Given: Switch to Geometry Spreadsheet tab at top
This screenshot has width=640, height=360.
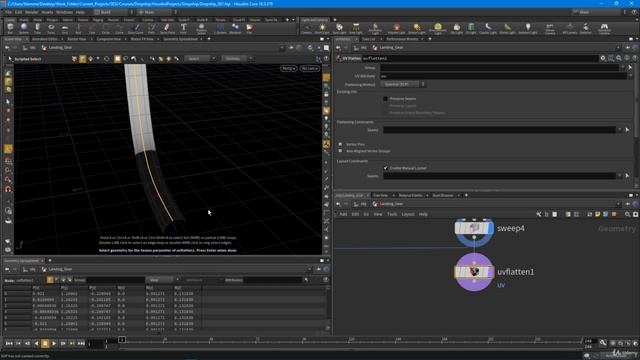Looking at the screenshot, I should 180,39.
